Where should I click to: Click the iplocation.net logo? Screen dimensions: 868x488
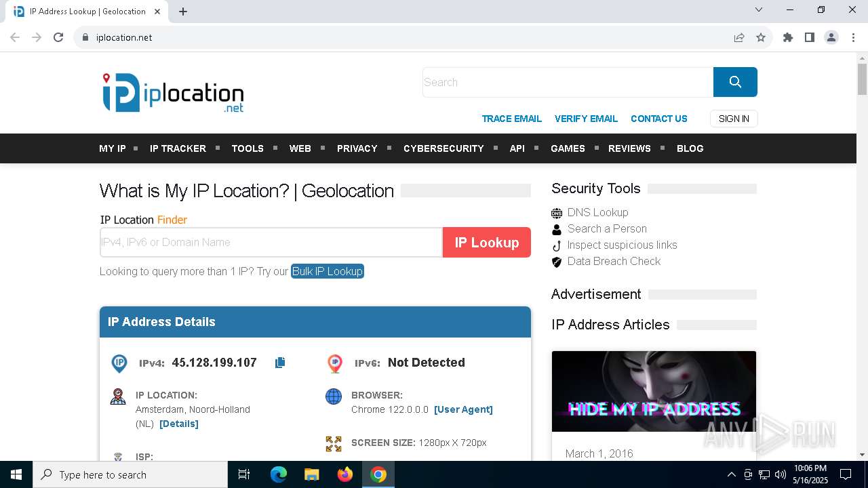click(x=173, y=93)
